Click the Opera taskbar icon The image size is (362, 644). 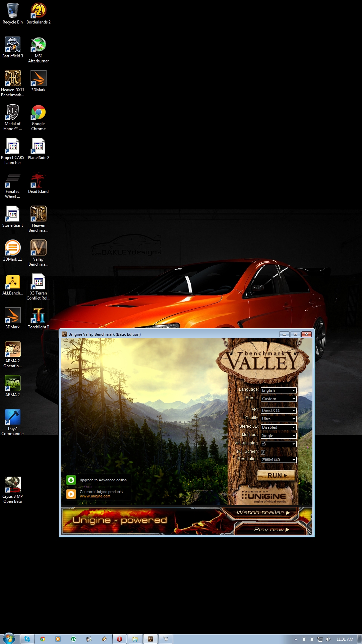click(119, 639)
